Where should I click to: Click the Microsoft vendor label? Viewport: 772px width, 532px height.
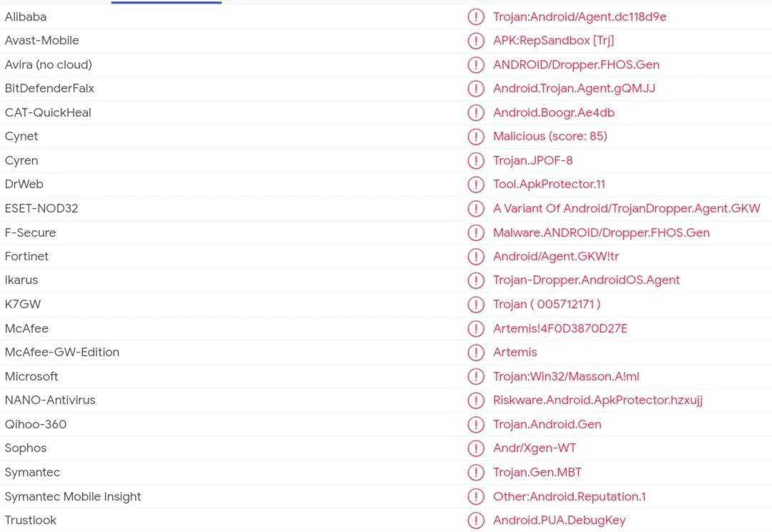31,377
